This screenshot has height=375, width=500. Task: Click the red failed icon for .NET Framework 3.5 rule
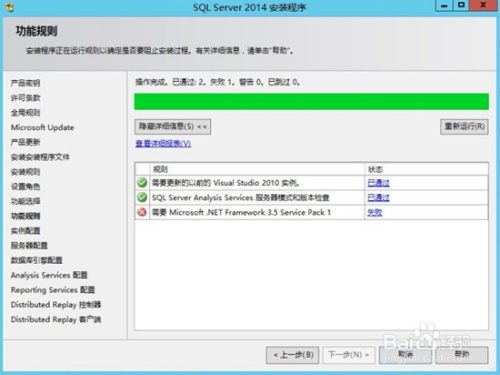142,212
